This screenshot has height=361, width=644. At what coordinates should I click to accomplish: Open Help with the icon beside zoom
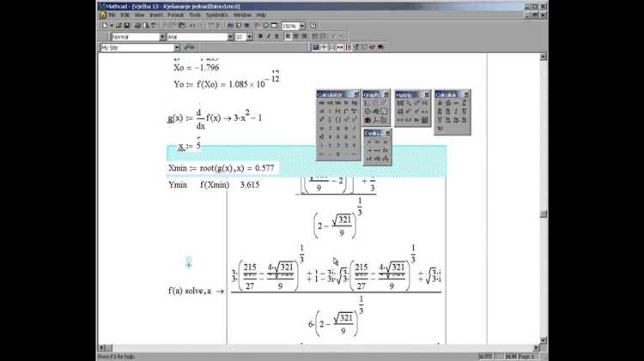point(313,26)
